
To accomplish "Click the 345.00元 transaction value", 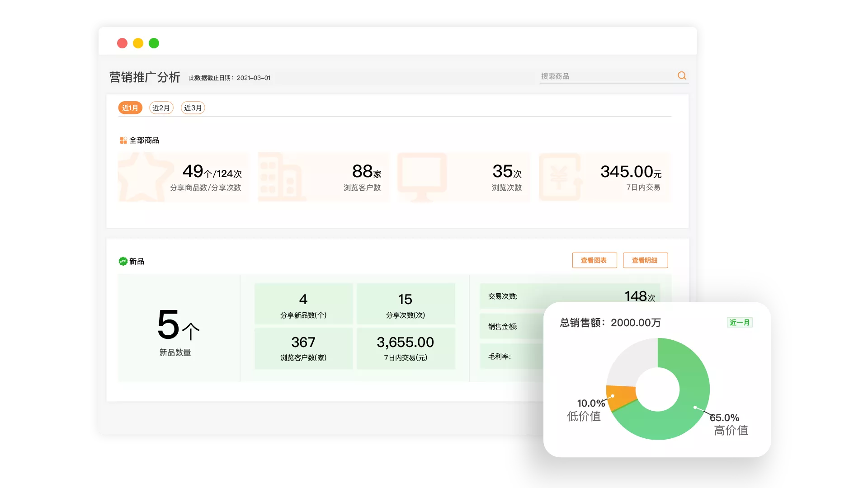I will pyautogui.click(x=631, y=172).
